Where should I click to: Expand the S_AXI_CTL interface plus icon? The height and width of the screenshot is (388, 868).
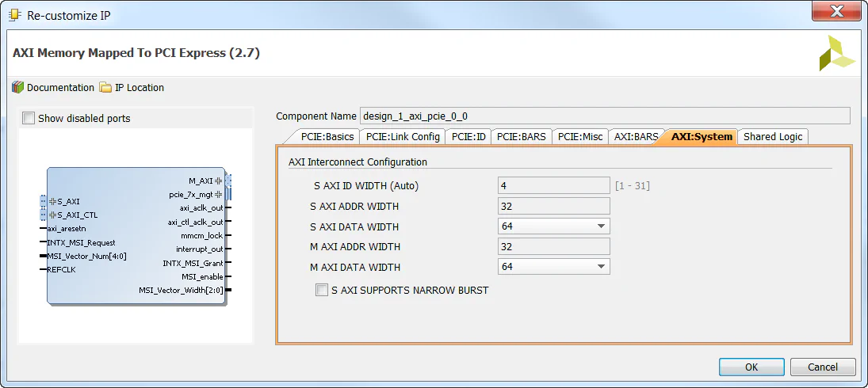coord(53,215)
